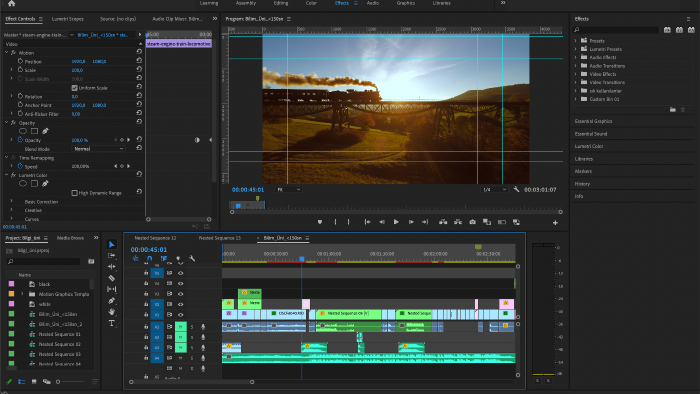
Task: Reset the Position parameter
Action: pyautogui.click(x=139, y=61)
